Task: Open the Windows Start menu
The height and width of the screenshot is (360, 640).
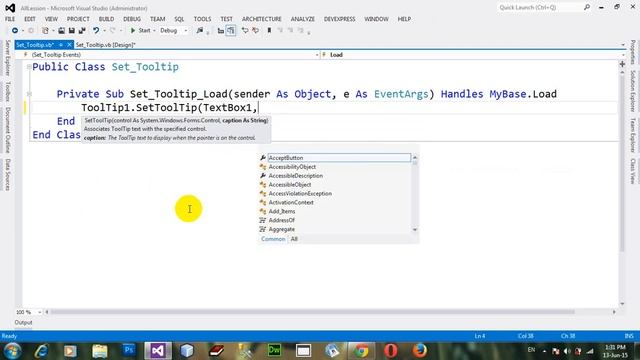Action: click(12, 351)
